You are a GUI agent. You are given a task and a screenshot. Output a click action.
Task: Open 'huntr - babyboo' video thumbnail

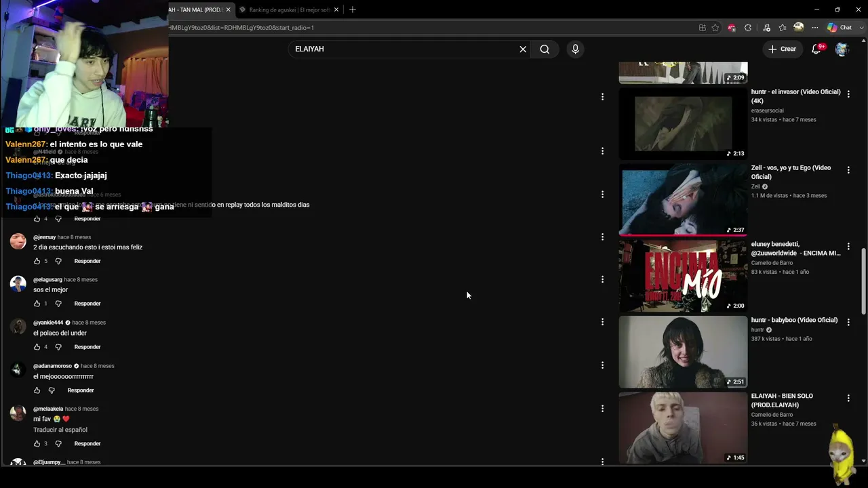point(683,352)
